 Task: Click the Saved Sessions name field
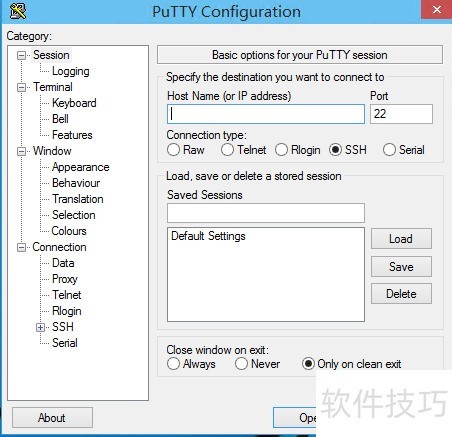266,213
